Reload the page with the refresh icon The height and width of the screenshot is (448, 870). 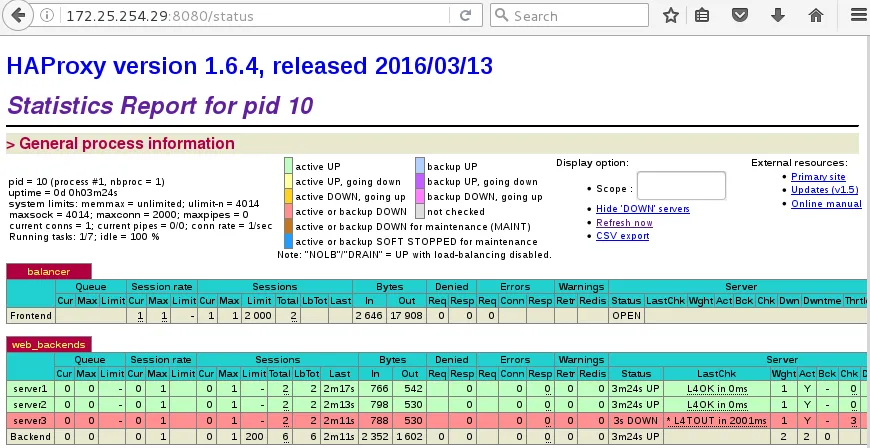pyautogui.click(x=465, y=16)
